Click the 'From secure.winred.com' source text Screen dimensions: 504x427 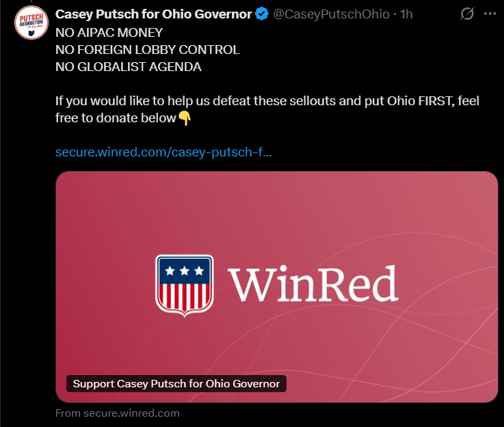tap(118, 413)
